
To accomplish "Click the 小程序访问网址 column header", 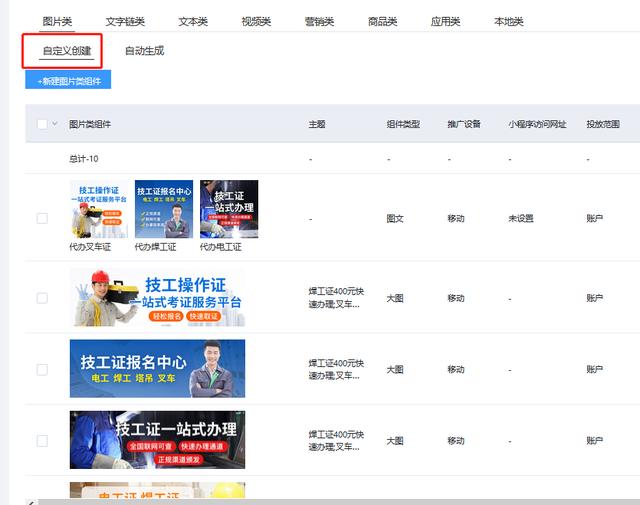I will coord(537,124).
